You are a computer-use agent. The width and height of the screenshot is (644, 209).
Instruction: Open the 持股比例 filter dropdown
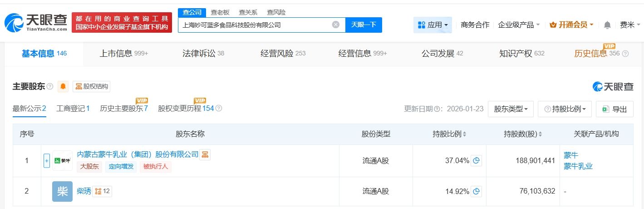(565, 109)
